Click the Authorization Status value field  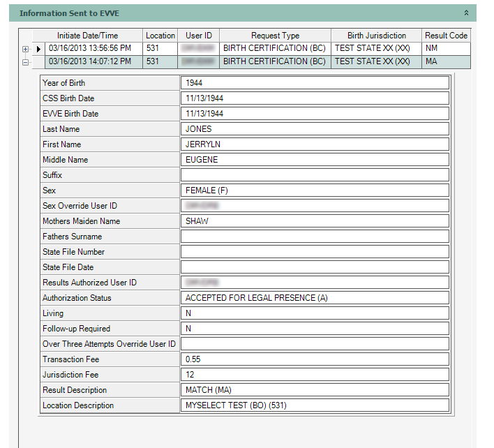pyautogui.click(x=314, y=298)
